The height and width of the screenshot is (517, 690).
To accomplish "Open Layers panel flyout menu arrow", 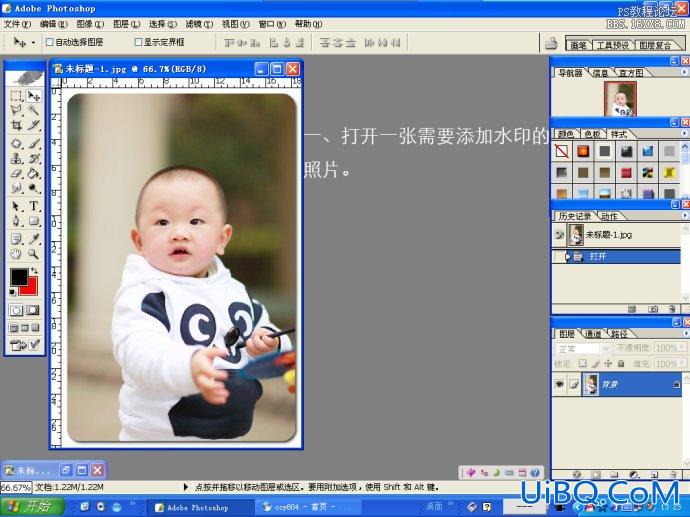I will click(684, 333).
